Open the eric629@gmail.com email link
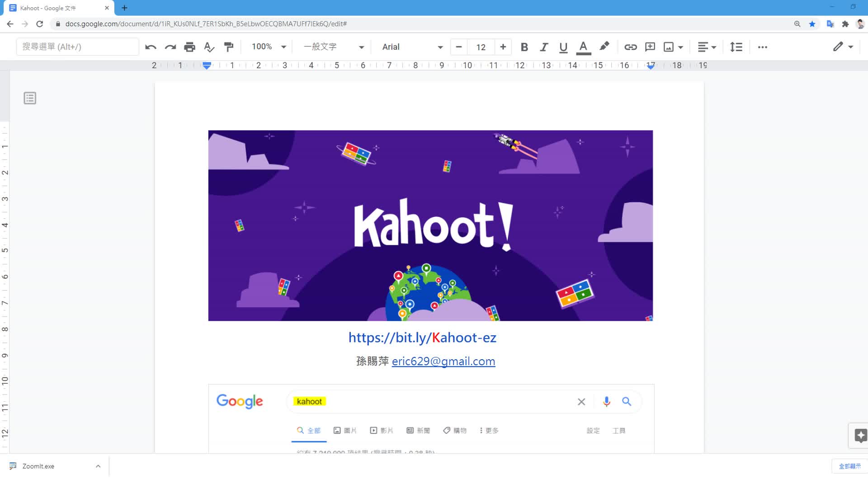Image resolution: width=868 pixels, height=479 pixels. click(443, 361)
